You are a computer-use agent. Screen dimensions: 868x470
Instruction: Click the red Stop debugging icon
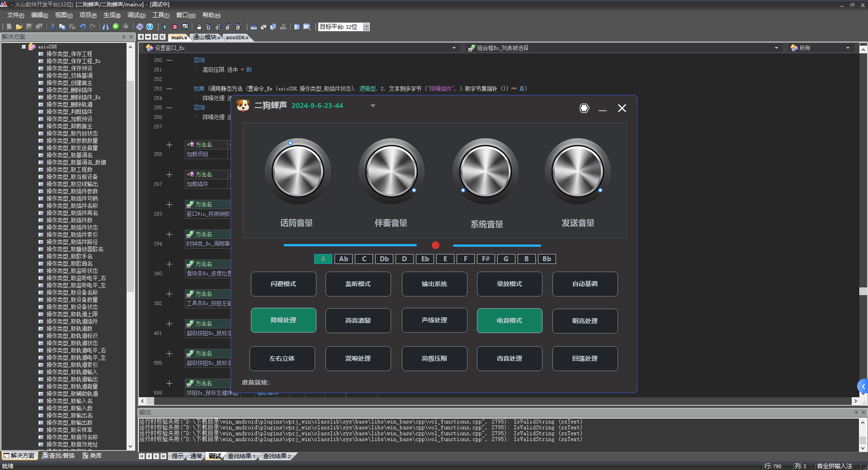[175, 27]
